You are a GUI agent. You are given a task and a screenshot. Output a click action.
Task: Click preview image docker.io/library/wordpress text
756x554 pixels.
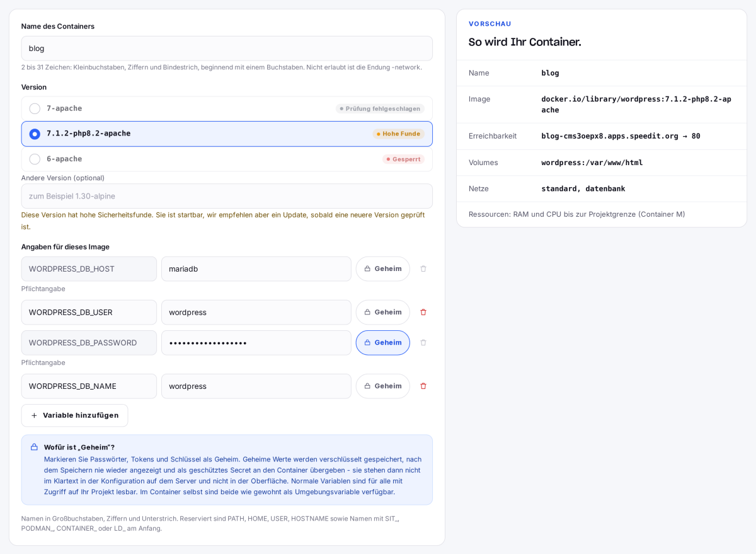pos(636,105)
